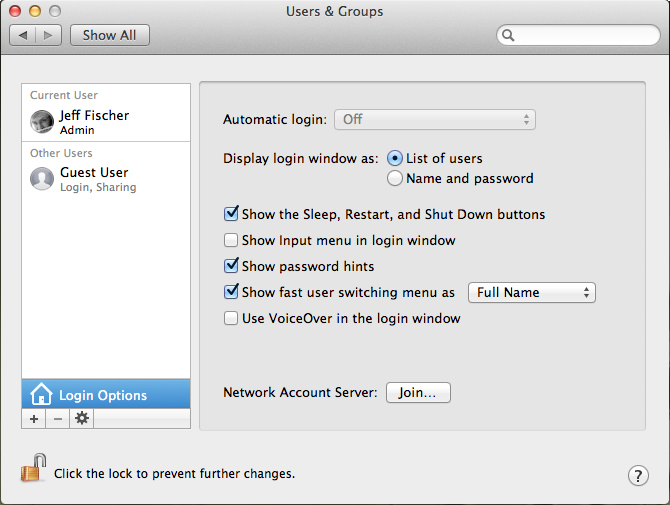Screen dimensions: 670x505
Task: Click the Current User heading text
Action: (64, 95)
